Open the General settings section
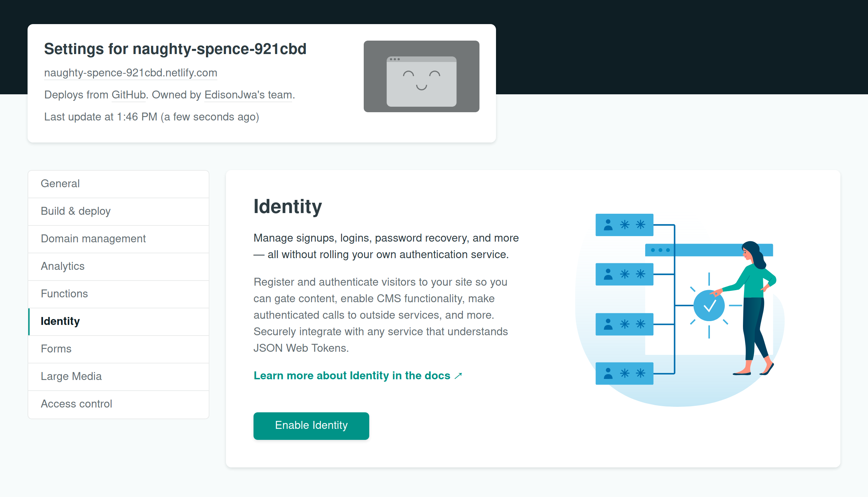Screen dimensions: 868x497 pyautogui.click(x=60, y=184)
